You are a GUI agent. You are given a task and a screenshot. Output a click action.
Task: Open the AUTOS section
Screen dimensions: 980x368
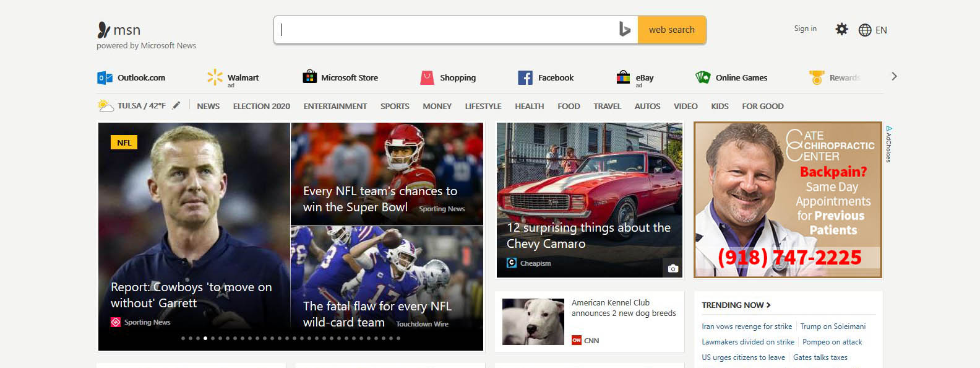(x=647, y=106)
